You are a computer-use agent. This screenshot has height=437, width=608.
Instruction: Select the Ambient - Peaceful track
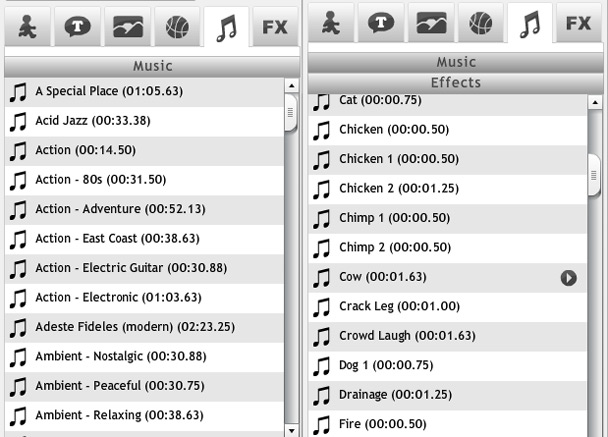tap(119, 386)
